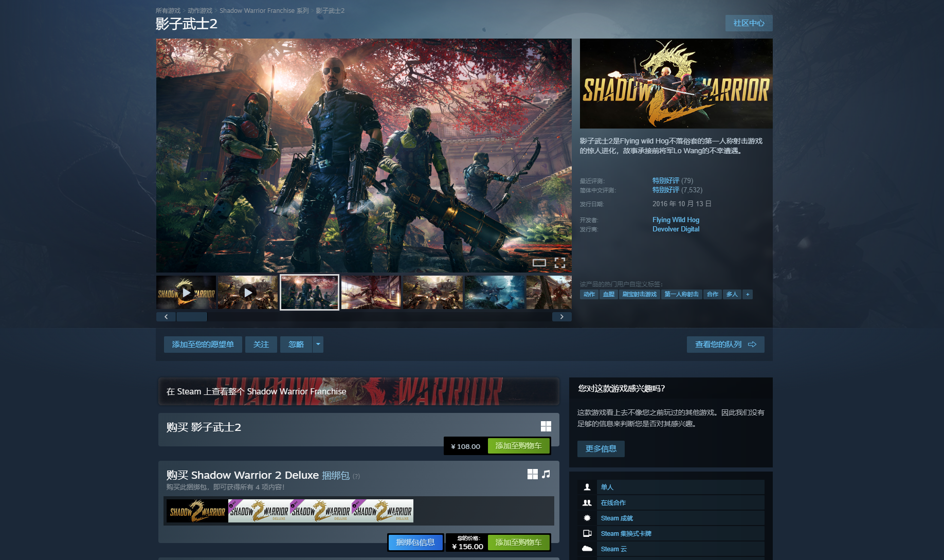Open the first bundle item Shadow Warrior 2 image
Image resolution: width=944 pixels, height=560 pixels.
pos(197,511)
